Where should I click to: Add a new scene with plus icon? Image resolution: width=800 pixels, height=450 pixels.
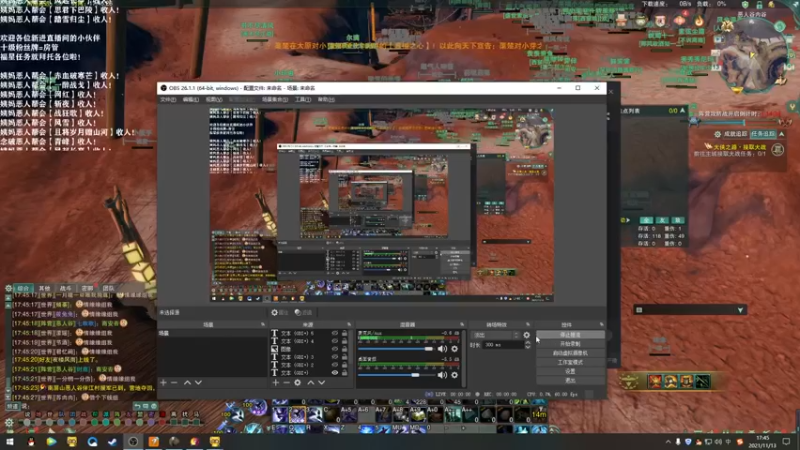pos(163,382)
